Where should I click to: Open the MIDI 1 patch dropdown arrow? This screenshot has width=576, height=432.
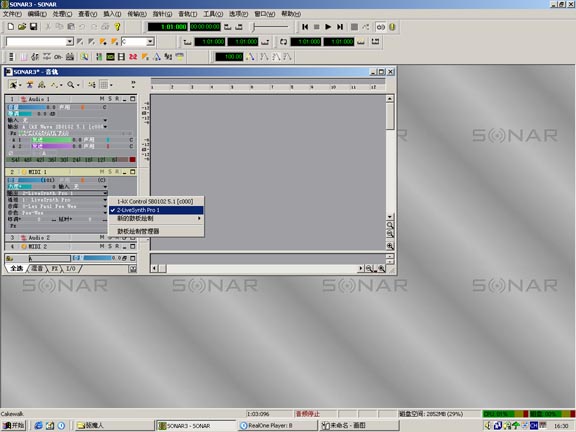coord(105,213)
